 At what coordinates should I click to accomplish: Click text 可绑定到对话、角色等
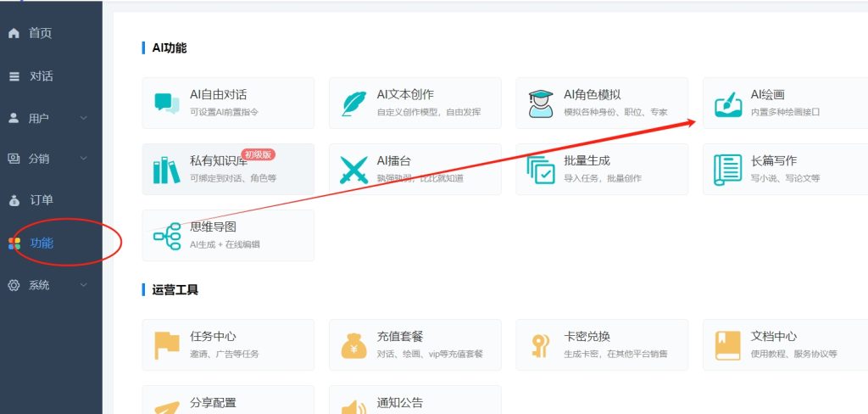click(233, 178)
